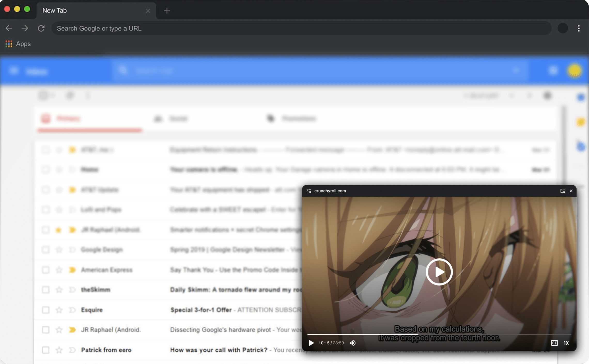The width and height of the screenshot is (589, 364).
Task: Open the 1X playback speed control
Action: tap(567, 343)
